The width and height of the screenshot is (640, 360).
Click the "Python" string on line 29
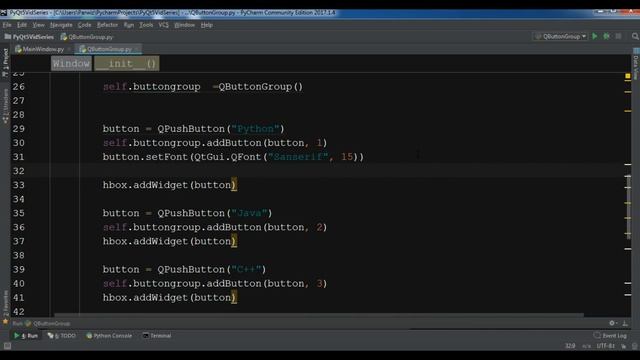[256, 129]
